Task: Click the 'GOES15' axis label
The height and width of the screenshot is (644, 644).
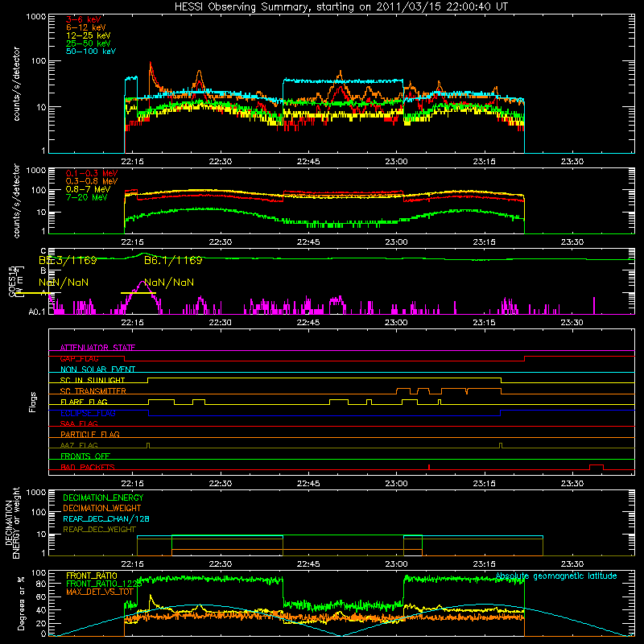Action: click(12, 281)
